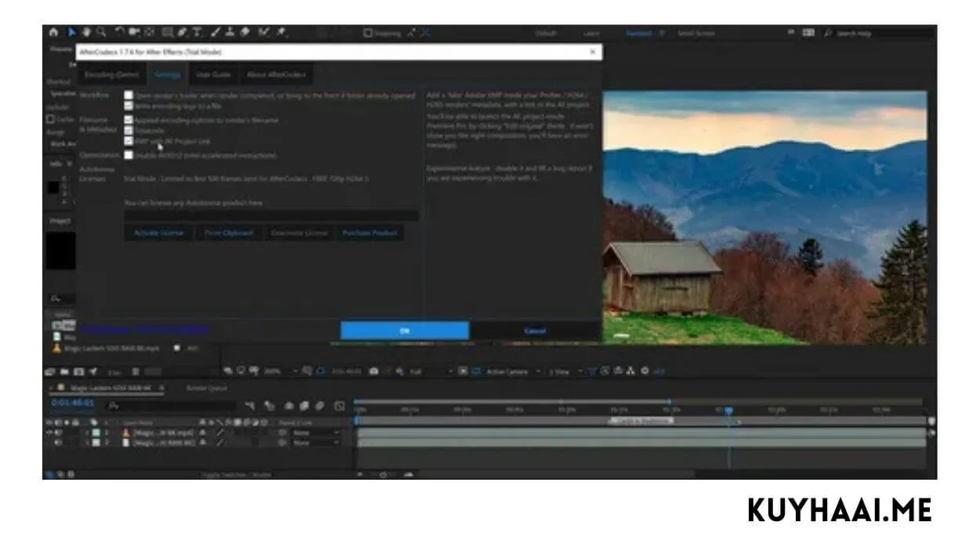Click the current timecode display in timeline

72,403
